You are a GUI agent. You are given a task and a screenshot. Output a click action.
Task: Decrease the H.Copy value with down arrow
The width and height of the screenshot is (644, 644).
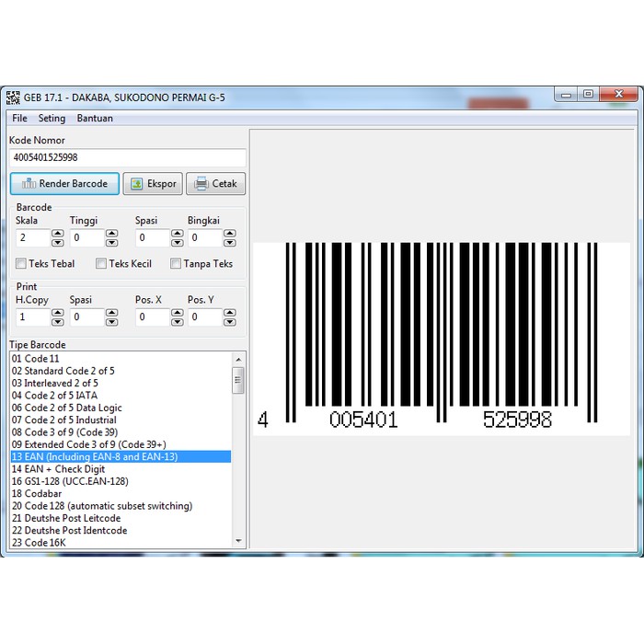(57, 322)
